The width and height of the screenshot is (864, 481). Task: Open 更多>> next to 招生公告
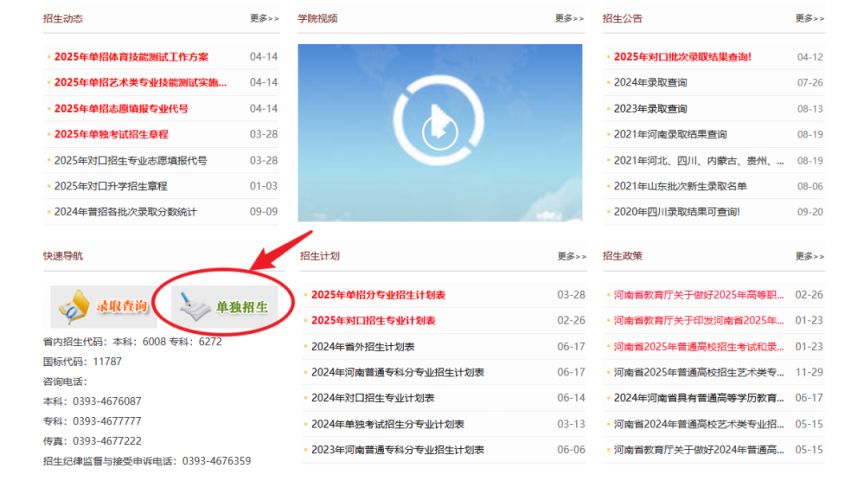[x=809, y=18]
